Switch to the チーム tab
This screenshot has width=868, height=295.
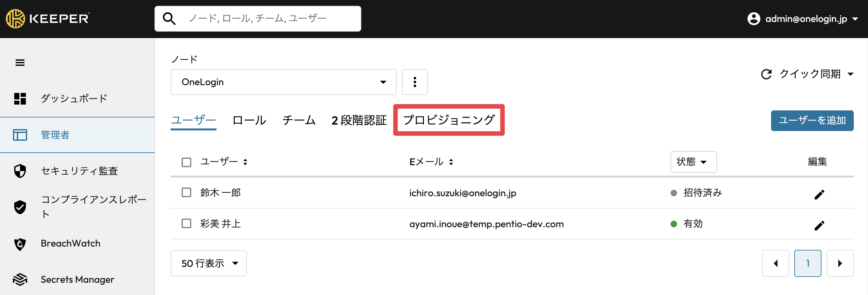coord(299,120)
